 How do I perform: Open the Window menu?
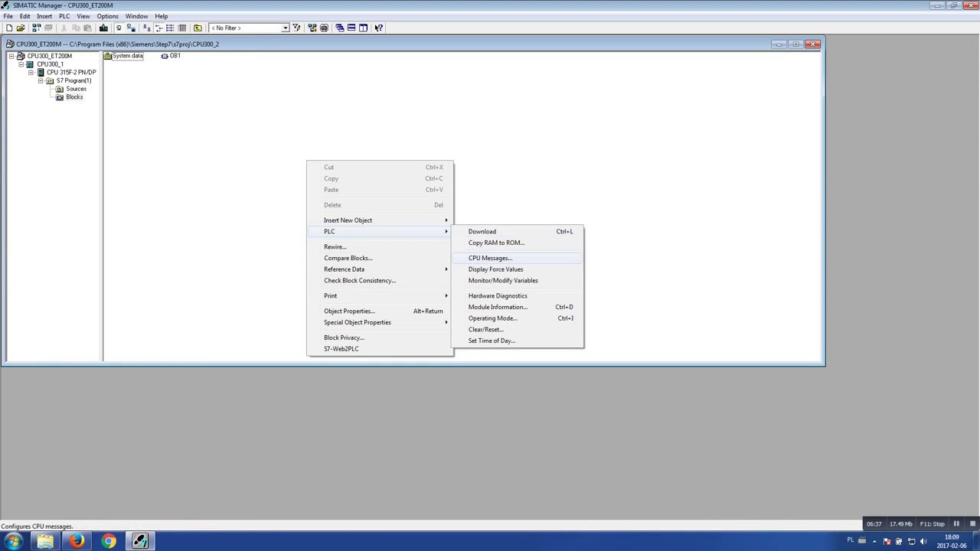(136, 16)
